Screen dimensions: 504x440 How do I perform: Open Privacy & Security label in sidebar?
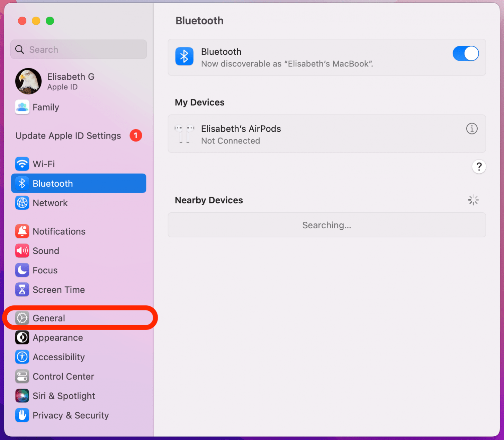(x=71, y=415)
